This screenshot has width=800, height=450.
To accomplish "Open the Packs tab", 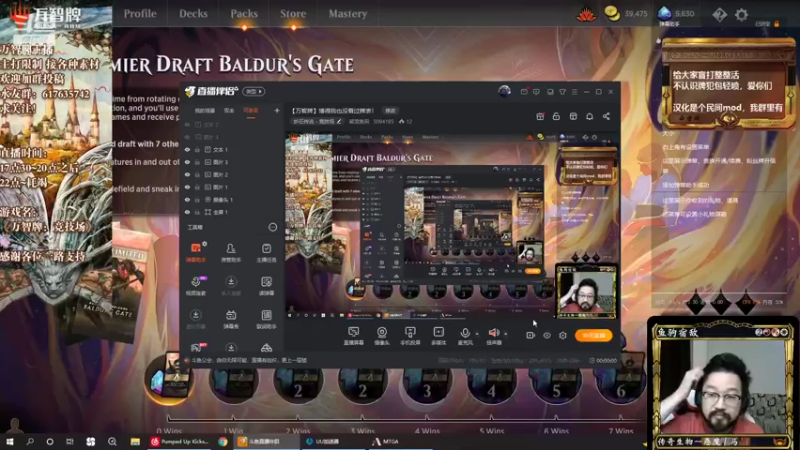I will point(244,14).
